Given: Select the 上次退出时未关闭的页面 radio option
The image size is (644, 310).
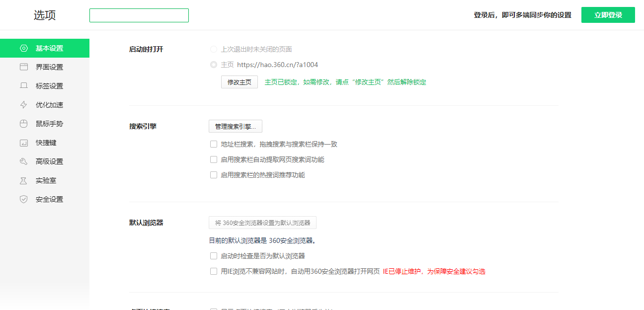Looking at the screenshot, I should [x=214, y=49].
